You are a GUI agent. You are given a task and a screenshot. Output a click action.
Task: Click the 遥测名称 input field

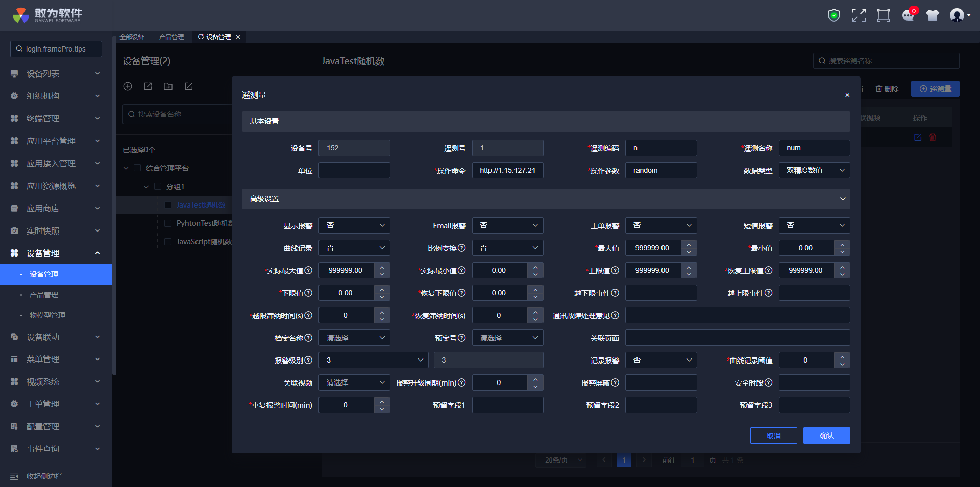[814, 148]
